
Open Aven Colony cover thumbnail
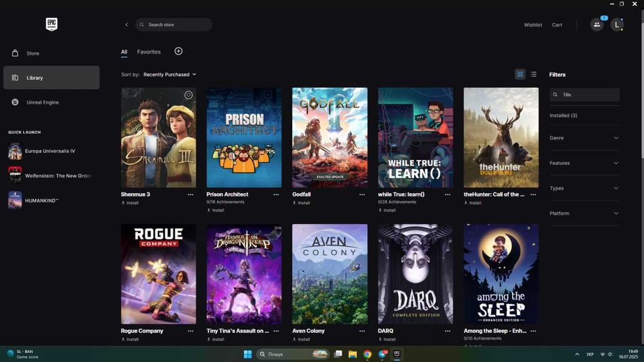[x=330, y=274]
